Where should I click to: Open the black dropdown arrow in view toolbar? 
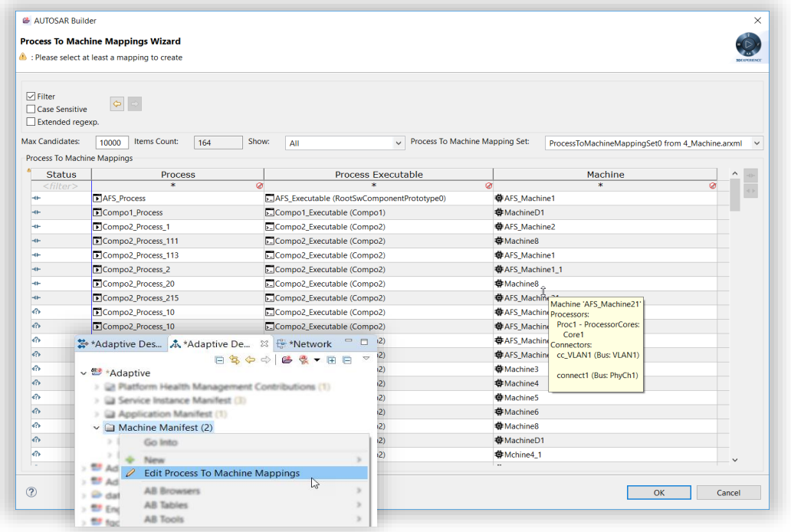pyautogui.click(x=317, y=360)
